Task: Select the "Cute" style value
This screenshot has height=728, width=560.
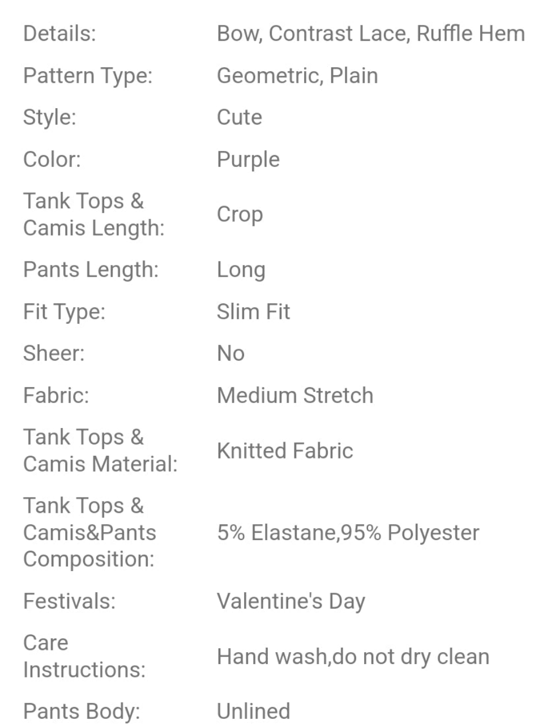Action: coord(239,117)
